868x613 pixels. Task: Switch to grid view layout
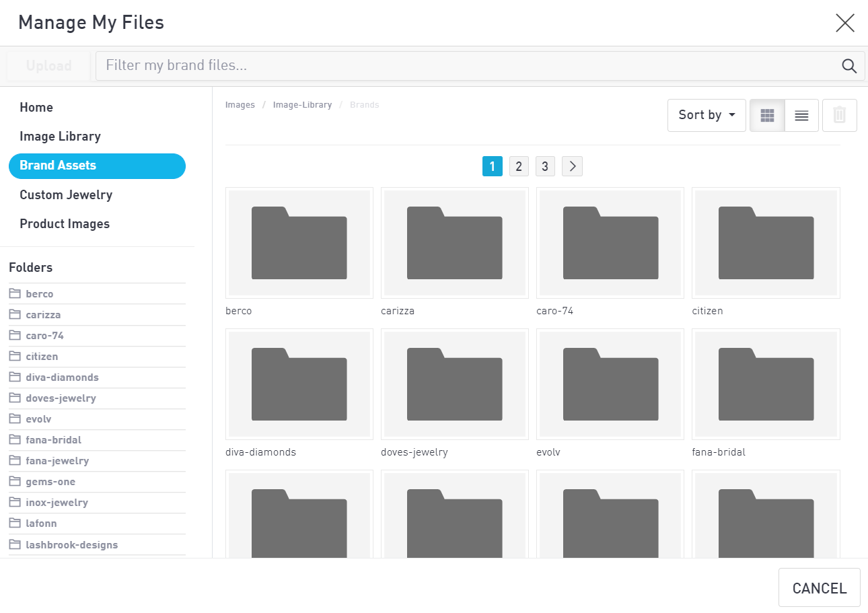767,116
